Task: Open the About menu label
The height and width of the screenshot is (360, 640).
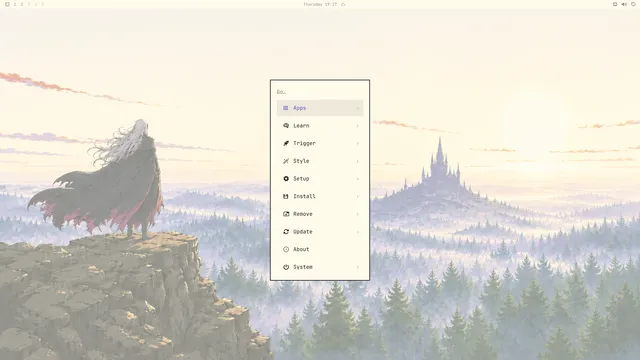Action: tap(301, 249)
